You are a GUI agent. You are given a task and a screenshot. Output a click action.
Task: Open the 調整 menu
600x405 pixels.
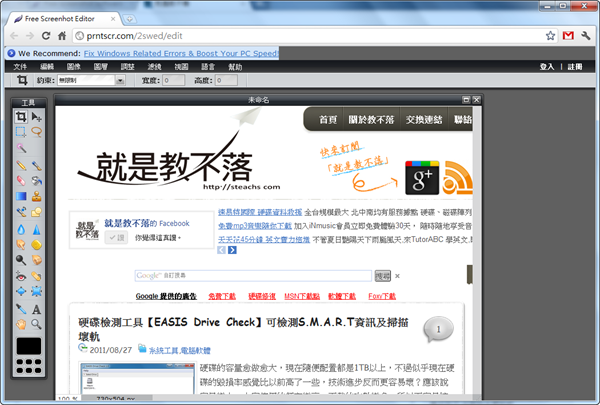pos(127,67)
